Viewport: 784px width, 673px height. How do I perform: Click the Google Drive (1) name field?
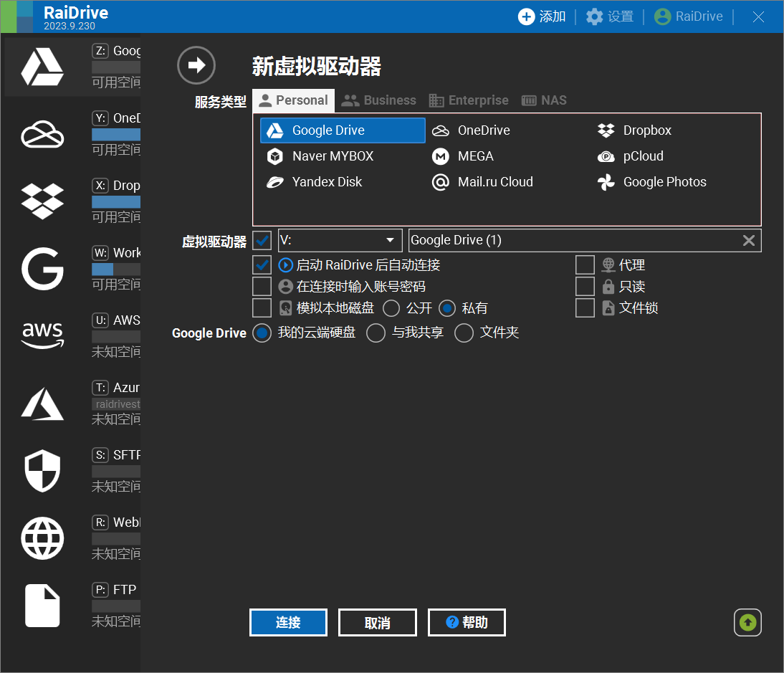(572, 240)
